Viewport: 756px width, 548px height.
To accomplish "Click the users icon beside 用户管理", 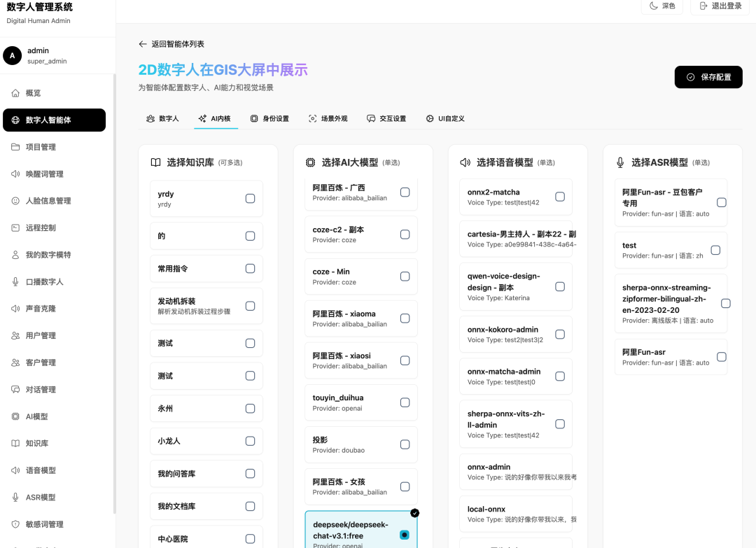I will (15, 335).
